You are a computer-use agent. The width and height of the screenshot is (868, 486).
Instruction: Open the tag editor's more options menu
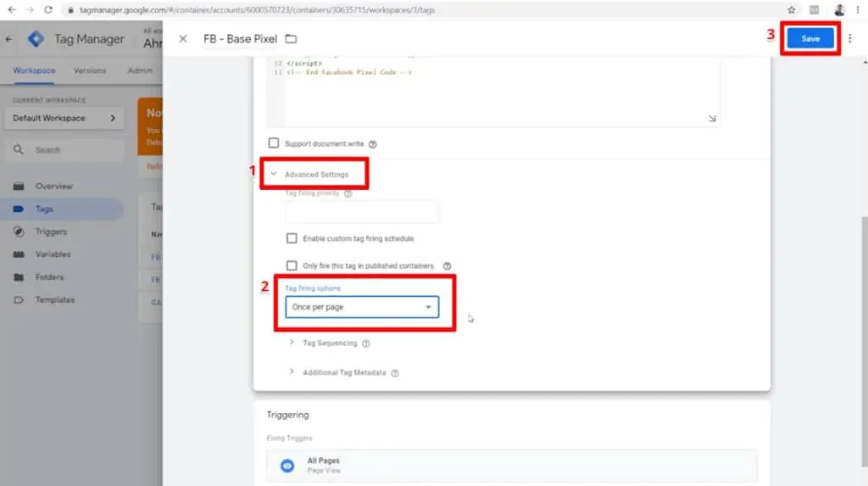pos(849,39)
